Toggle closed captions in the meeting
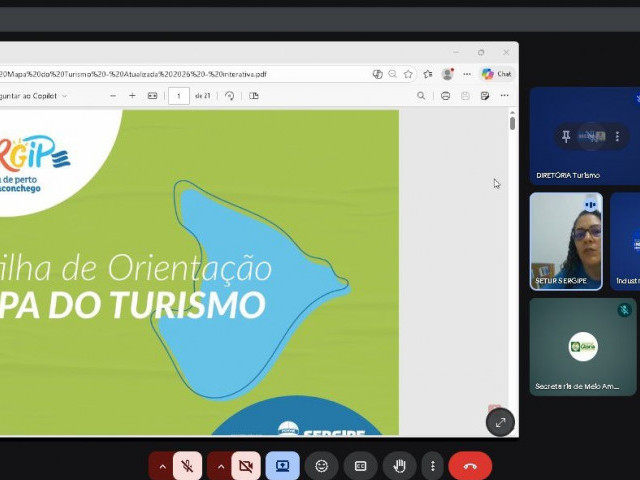Image resolution: width=640 pixels, height=480 pixels. pyautogui.click(x=361, y=466)
